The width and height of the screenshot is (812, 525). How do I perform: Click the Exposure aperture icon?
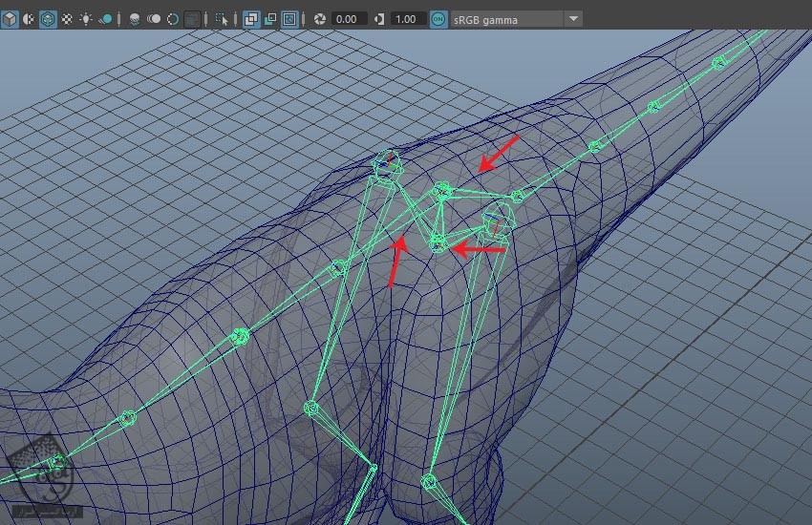(319, 18)
